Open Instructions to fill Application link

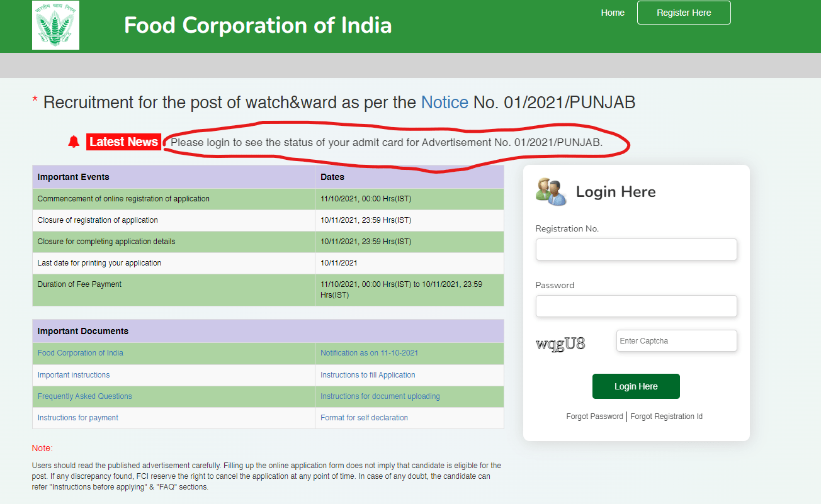click(x=368, y=375)
